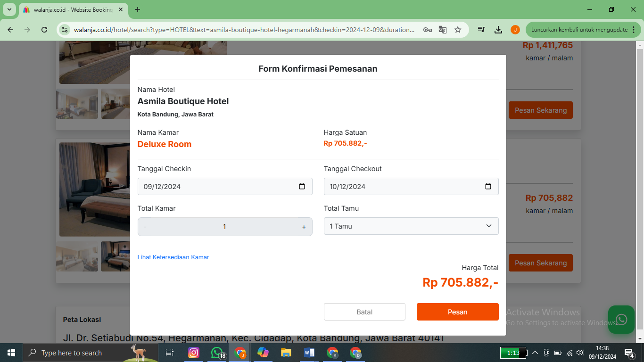The image size is (644, 362).
Task: Expand hidden system tray icons arrow
Action: click(x=535, y=353)
